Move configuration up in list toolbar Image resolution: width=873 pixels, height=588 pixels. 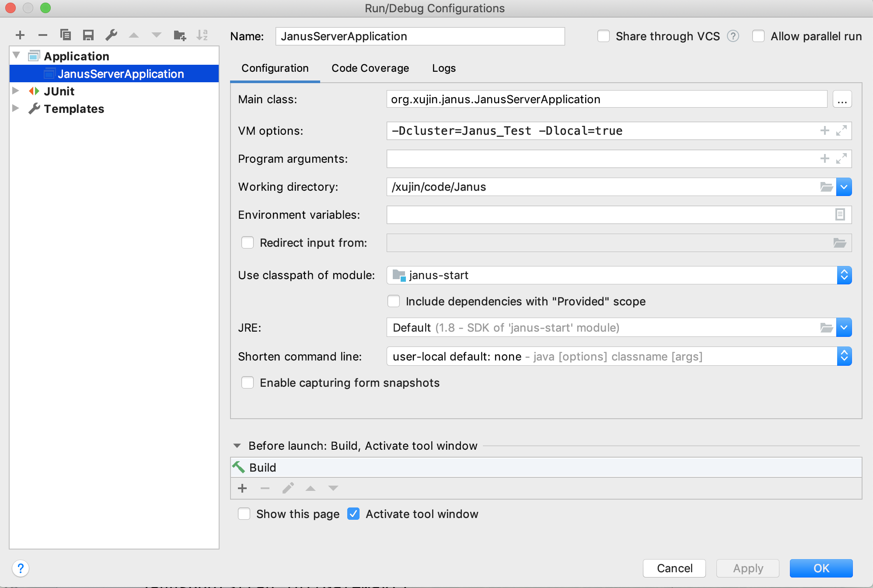coord(134,35)
